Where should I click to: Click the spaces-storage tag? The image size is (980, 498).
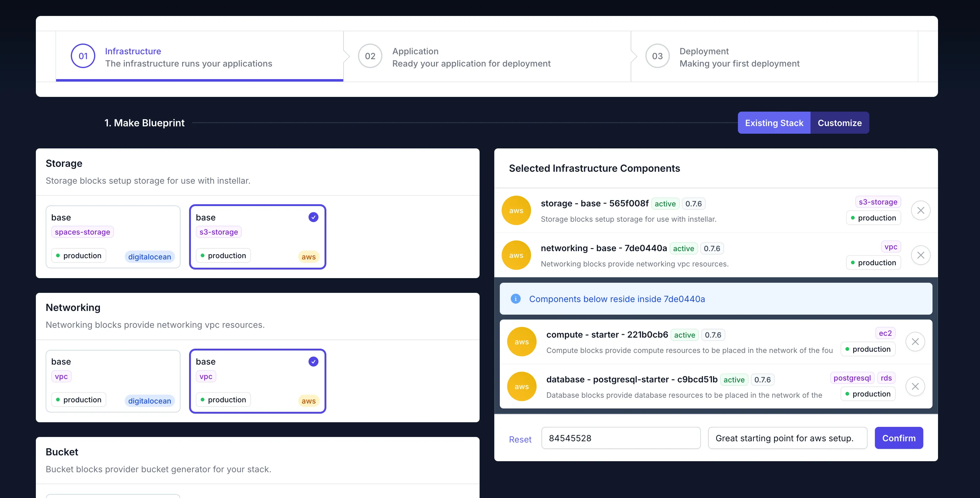click(82, 232)
